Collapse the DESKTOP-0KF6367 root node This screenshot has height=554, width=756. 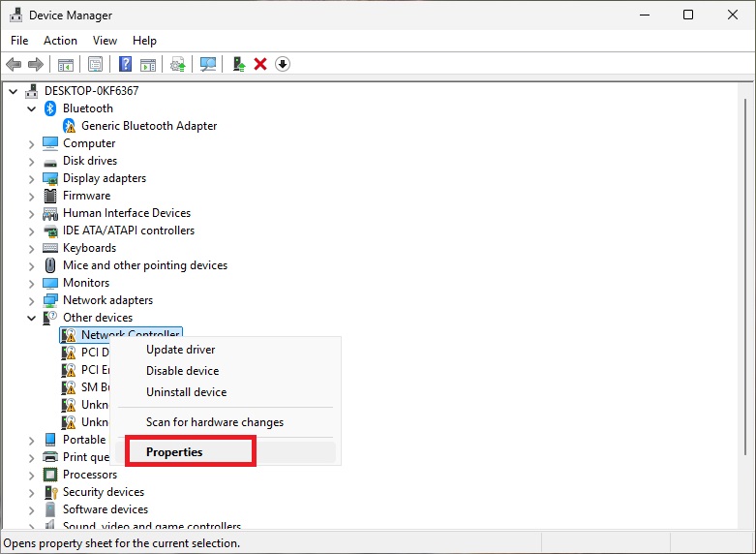(x=13, y=91)
